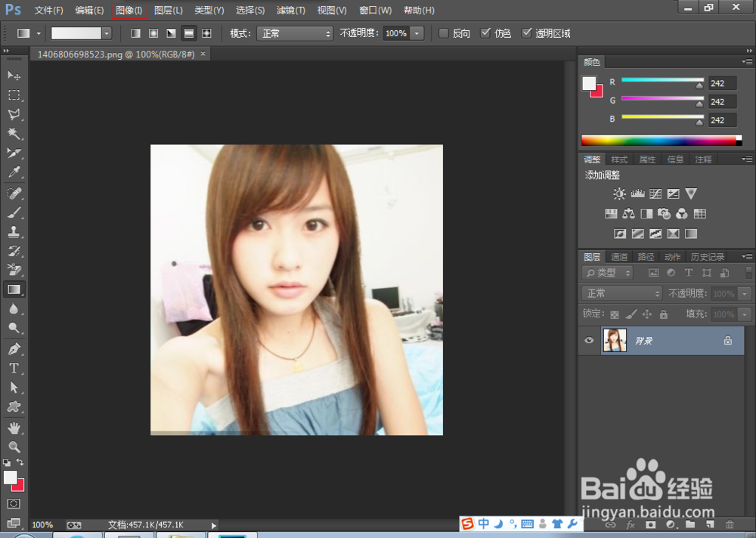756x538 pixels.
Task: Add a Levels adjustment
Action: [637, 193]
